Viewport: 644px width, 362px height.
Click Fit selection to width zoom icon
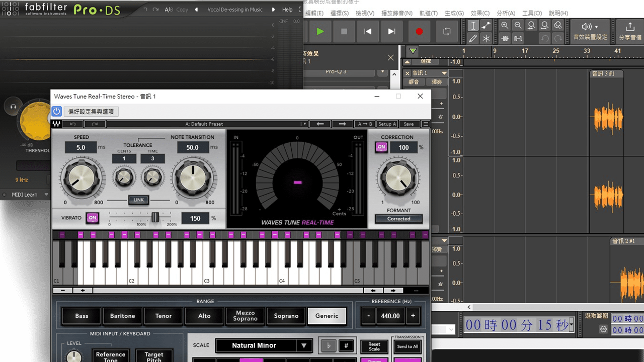[x=531, y=26]
